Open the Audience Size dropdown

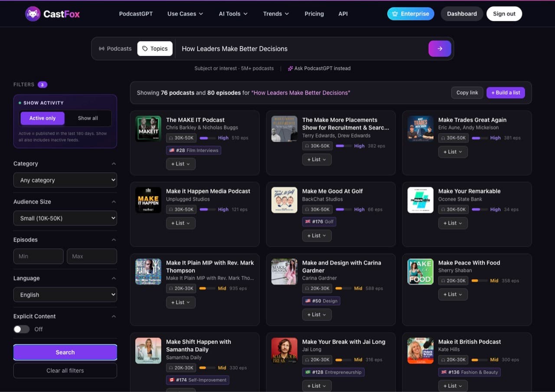[65, 218]
